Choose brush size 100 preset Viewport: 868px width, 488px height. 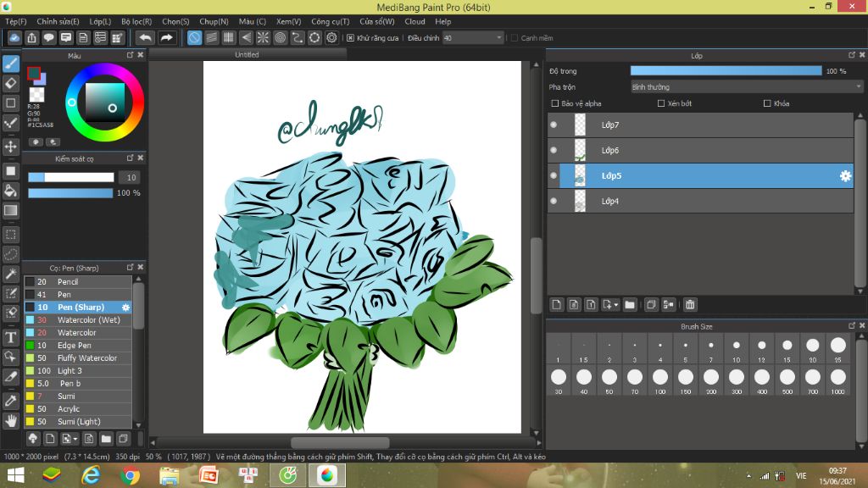click(660, 380)
